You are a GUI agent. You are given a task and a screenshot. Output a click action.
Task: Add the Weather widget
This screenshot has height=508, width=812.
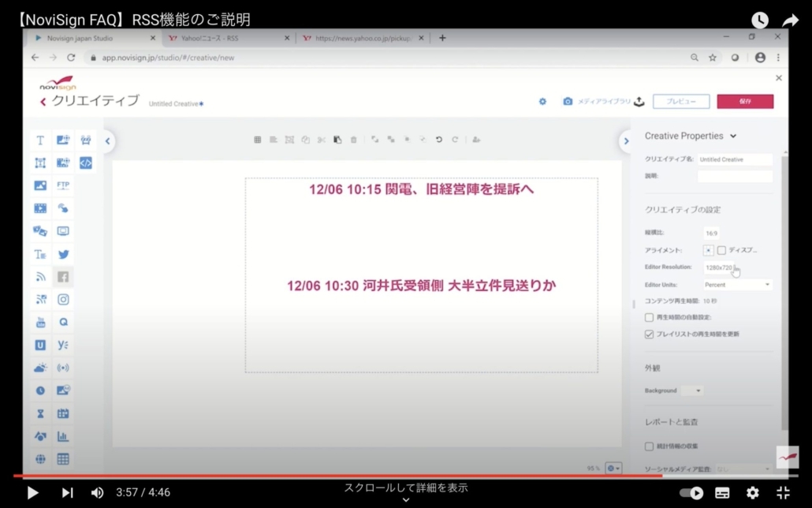click(40, 368)
